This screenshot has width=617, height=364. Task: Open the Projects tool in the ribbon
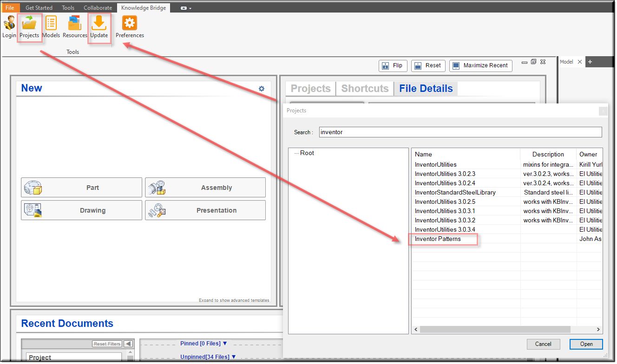29,27
